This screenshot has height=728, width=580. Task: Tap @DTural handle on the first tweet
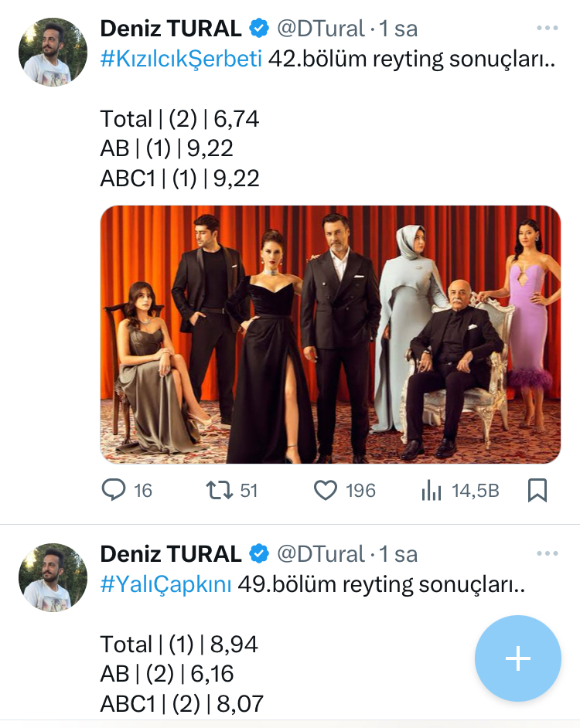(x=320, y=29)
